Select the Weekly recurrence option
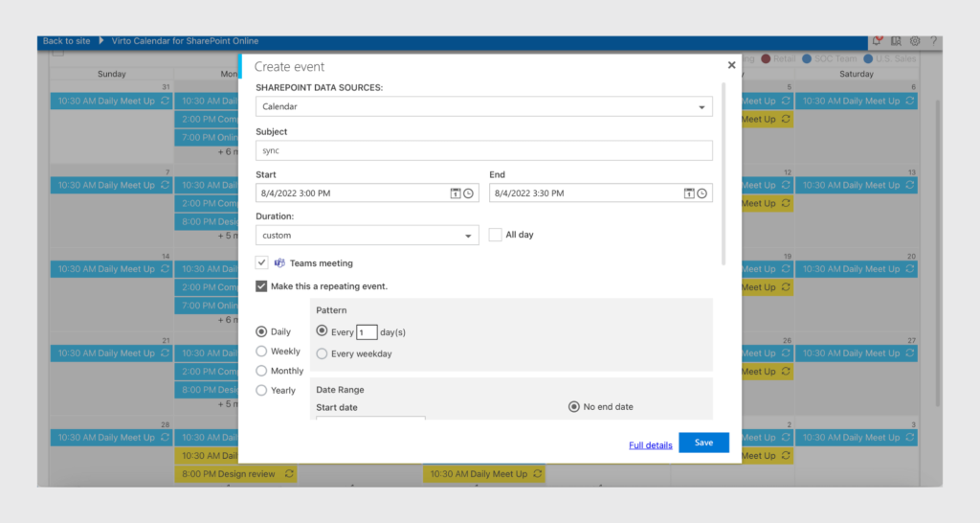Screen dimensions: 980x523 point(261,351)
